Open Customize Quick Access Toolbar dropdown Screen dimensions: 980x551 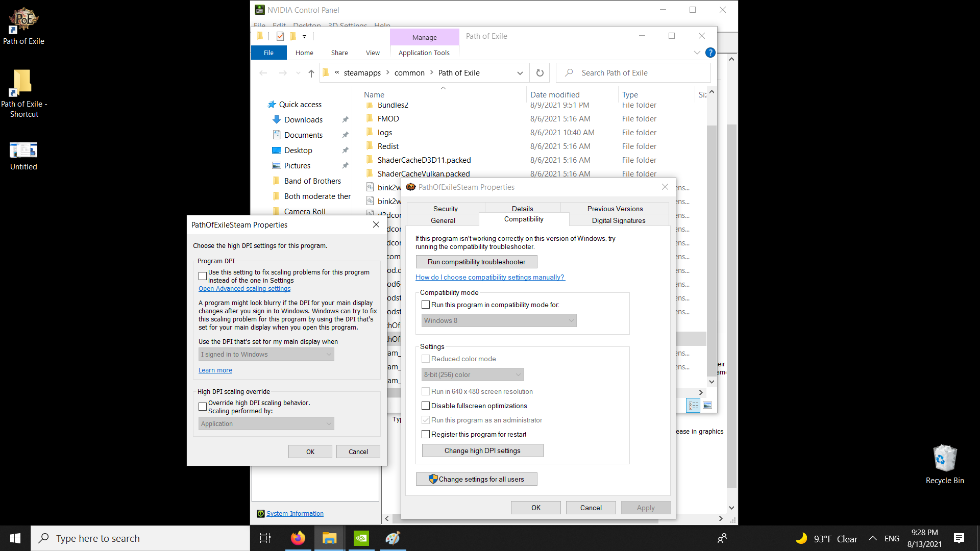tap(304, 36)
